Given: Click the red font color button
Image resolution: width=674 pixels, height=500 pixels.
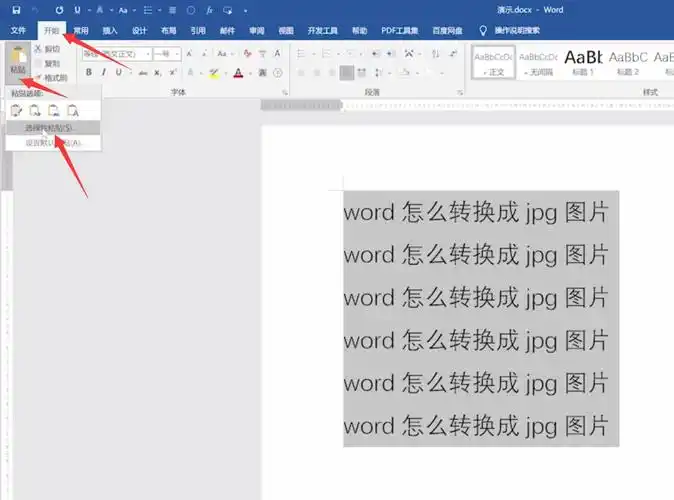Looking at the screenshot, I should tap(238, 73).
